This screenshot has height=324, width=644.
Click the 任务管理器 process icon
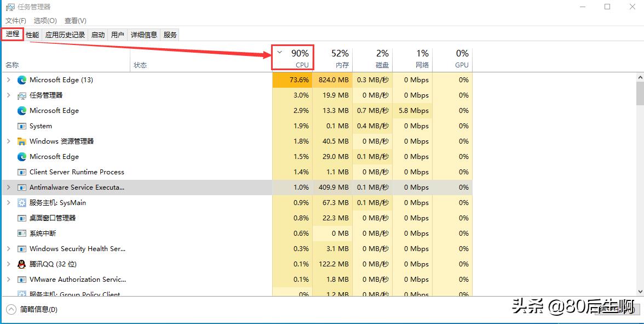pos(22,95)
